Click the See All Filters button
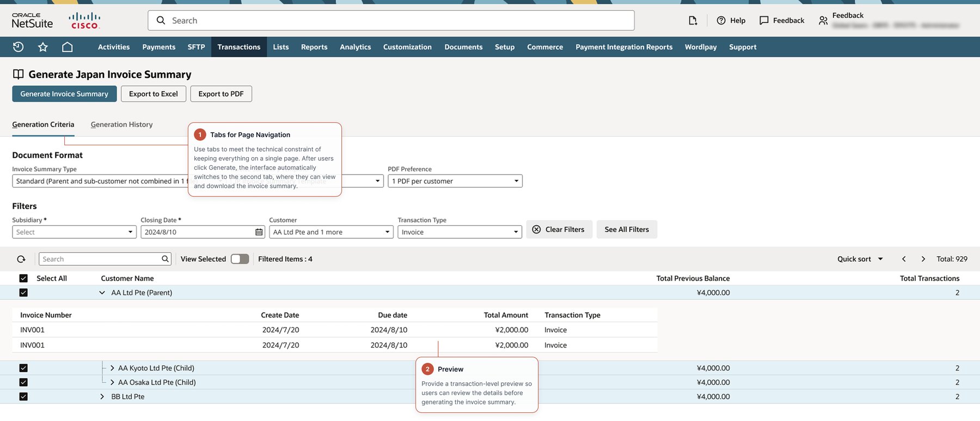The height and width of the screenshot is (421, 980). [x=627, y=230]
